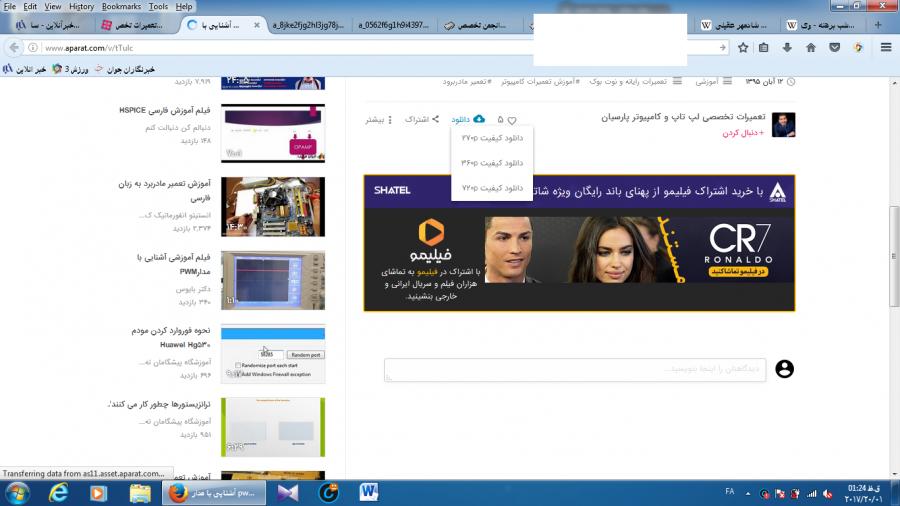This screenshot has height=506, width=900.
Task: Click the CR7 Ronaldo Filimo ad banner
Action: click(x=579, y=243)
